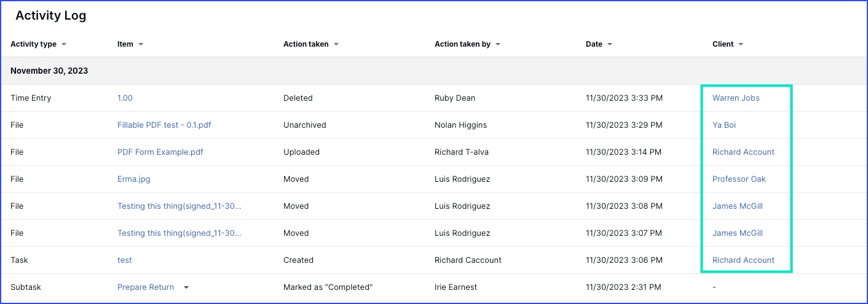Open the test task link
868x304 pixels.
pyautogui.click(x=125, y=260)
